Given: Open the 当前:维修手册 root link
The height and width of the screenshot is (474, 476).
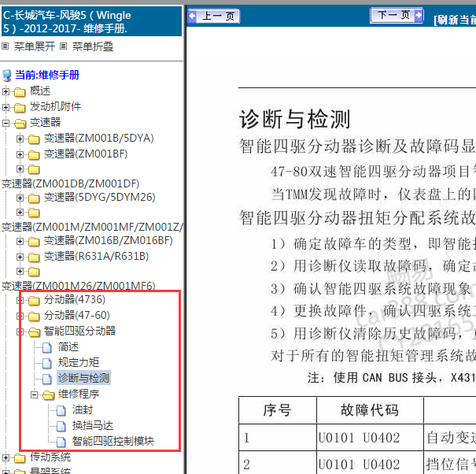Looking at the screenshot, I should click(47, 75).
